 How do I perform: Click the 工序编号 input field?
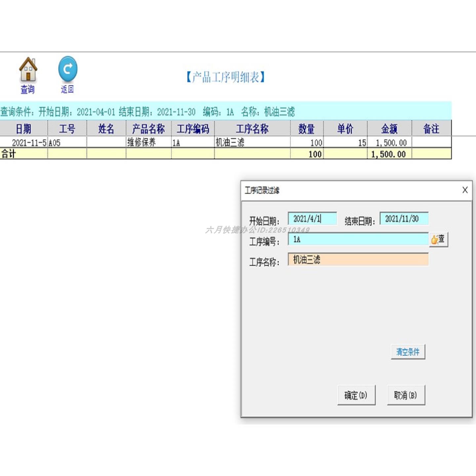pyautogui.click(x=358, y=239)
